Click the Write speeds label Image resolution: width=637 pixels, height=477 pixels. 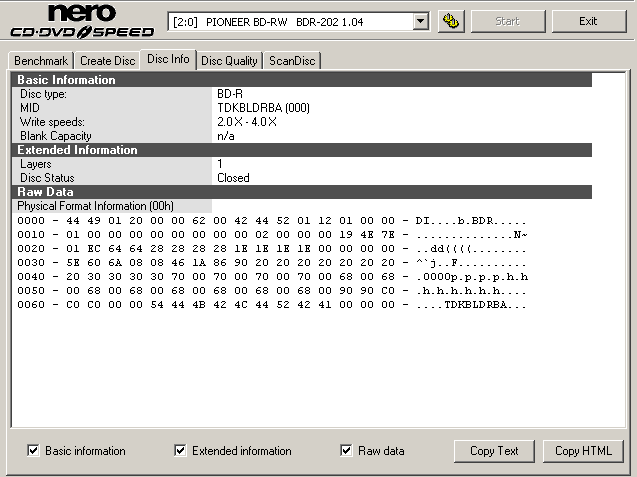click(x=52, y=122)
